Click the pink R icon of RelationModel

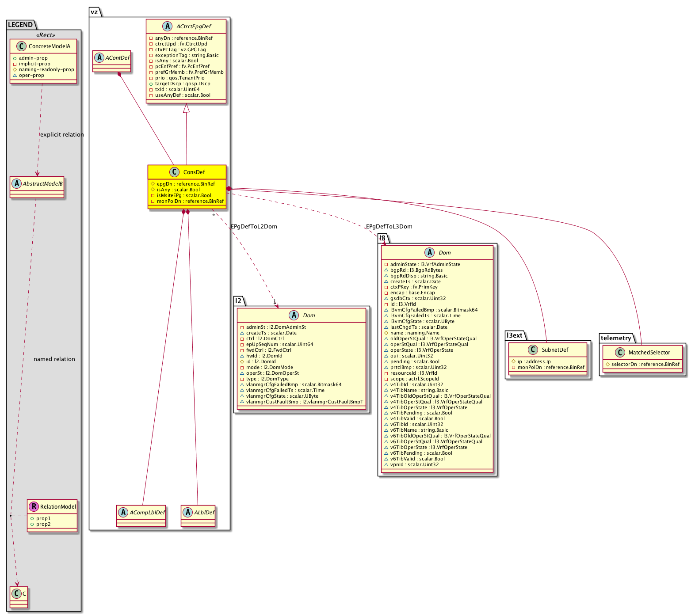click(33, 506)
